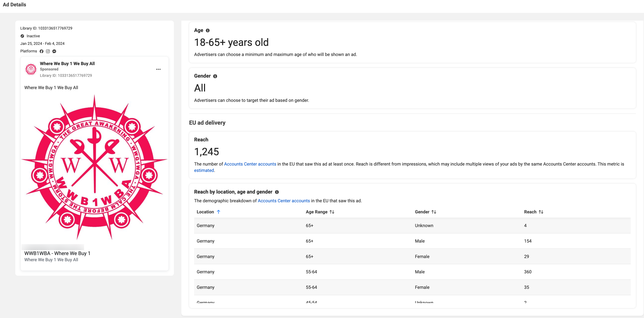Screen dimensions: 644x318
Task: Open Accounts Center accounts link in Reach section
Action: click(250, 164)
